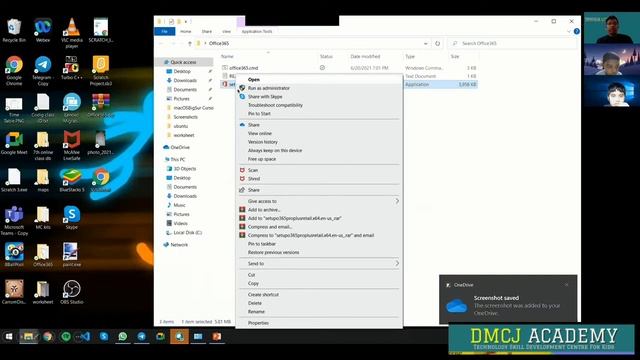Choose Open in the context menu
This screenshot has width=640, height=360.
click(x=253, y=80)
